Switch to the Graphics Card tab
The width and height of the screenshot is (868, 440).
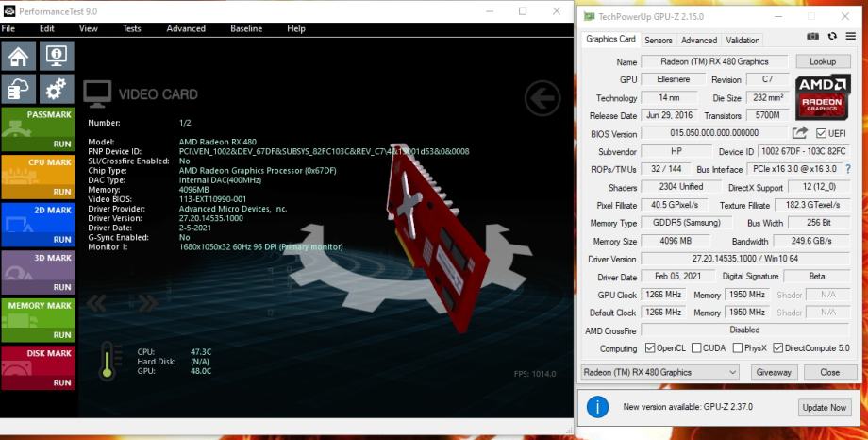tap(610, 39)
